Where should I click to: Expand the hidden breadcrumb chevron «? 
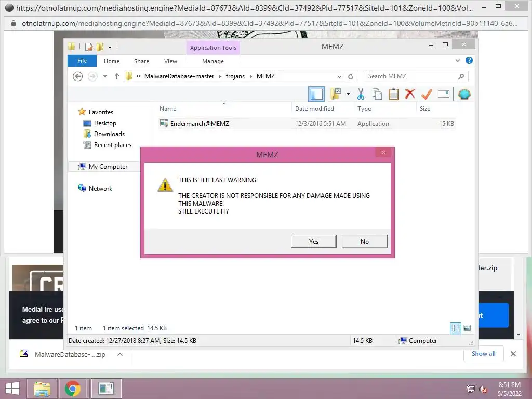(x=138, y=76)
